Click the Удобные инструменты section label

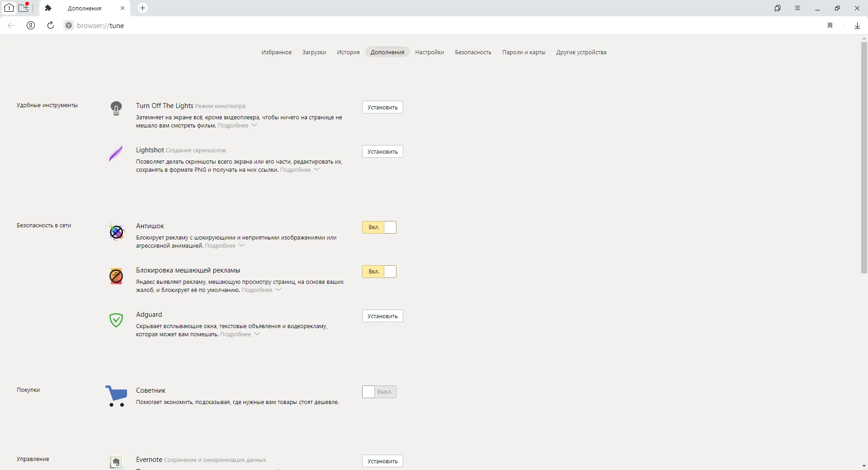(x=47, y=105)
